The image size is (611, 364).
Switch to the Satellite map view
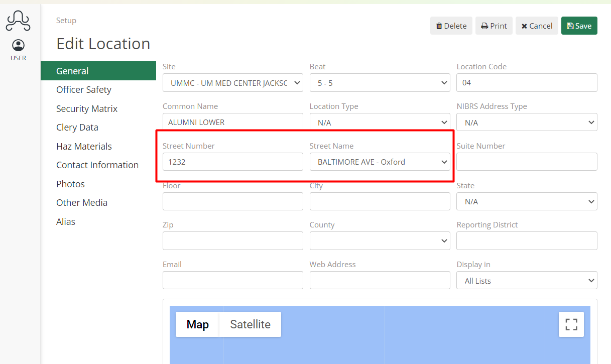coord(250,324)
